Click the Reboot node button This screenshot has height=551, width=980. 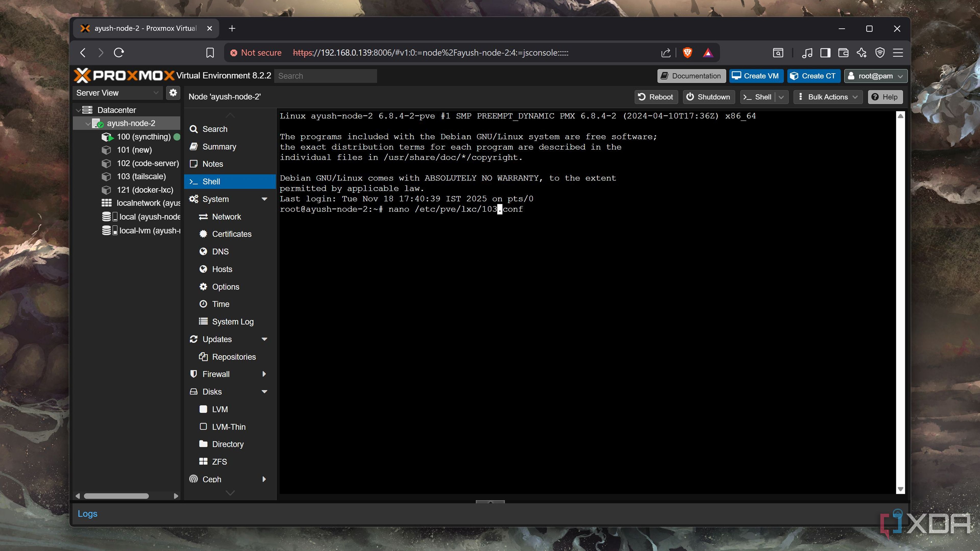pos(656,97)
